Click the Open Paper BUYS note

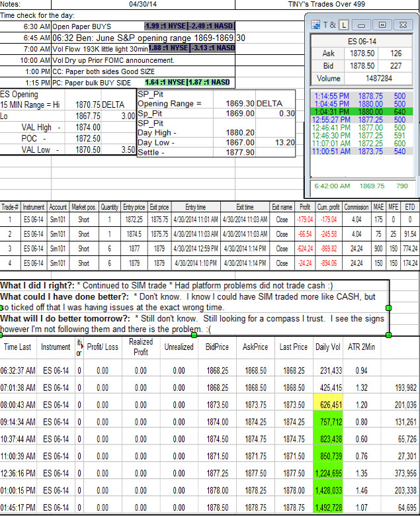pos(82,26)
